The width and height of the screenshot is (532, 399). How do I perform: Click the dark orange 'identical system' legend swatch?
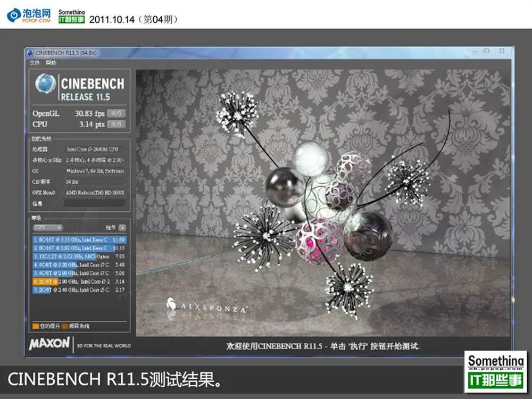[x=65, y=326]
